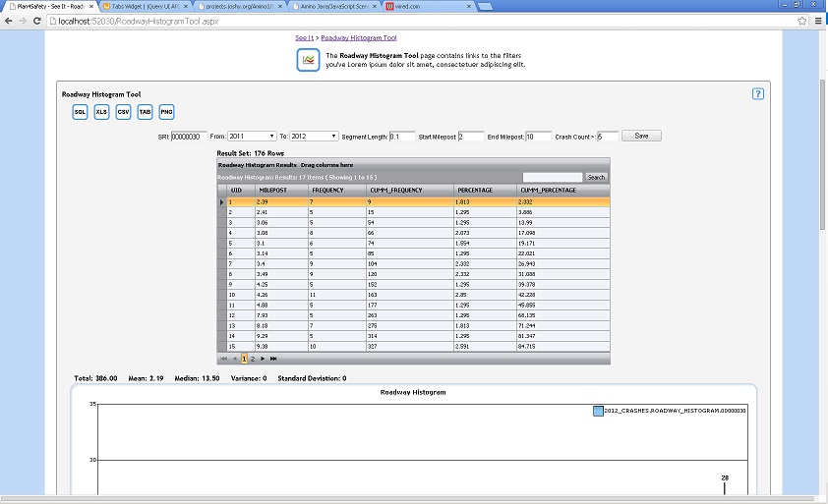Click the SRI input field
828x504 pixels.
pos(189,137)
